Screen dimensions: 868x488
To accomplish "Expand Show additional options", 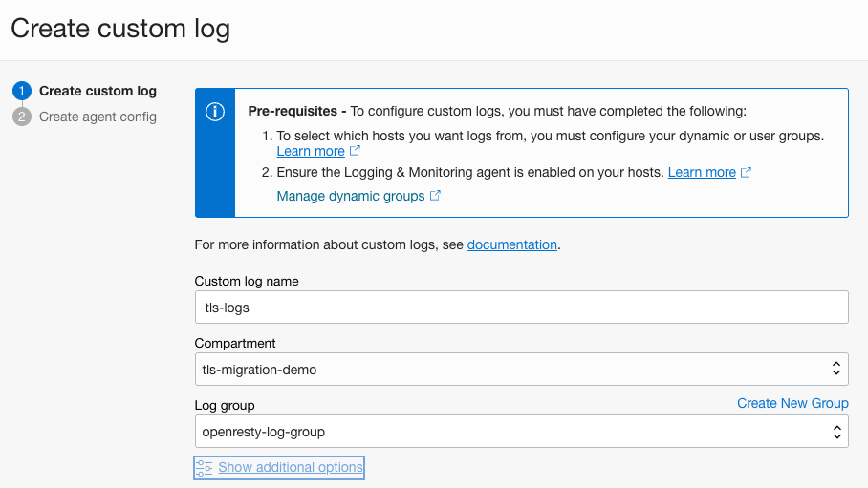I will tap(291, 468).
